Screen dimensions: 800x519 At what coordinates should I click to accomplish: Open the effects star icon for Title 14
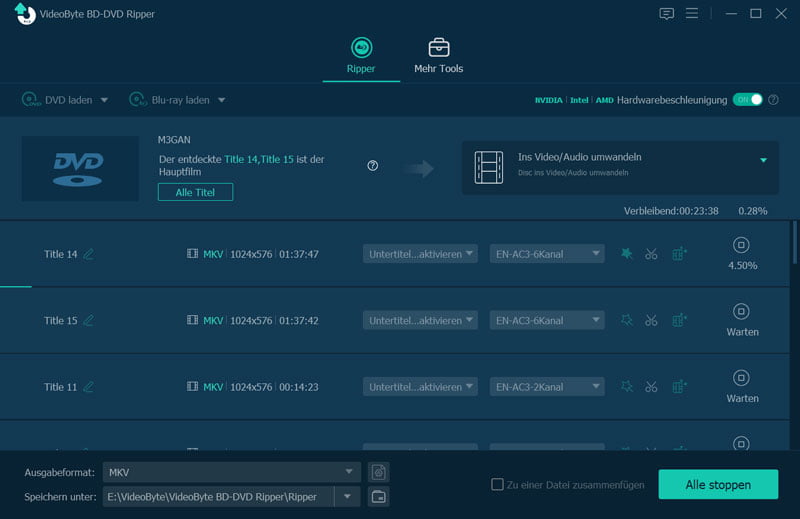coord(627,254)
